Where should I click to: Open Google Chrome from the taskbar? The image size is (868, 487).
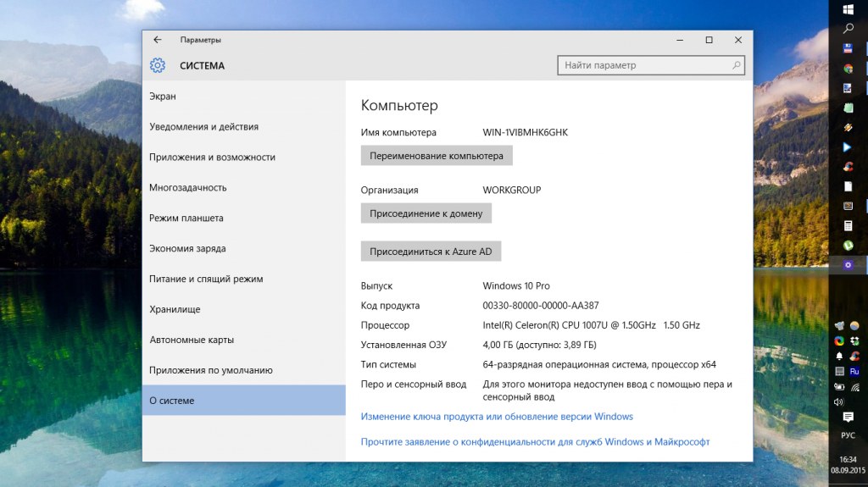[x=848, y=69]
